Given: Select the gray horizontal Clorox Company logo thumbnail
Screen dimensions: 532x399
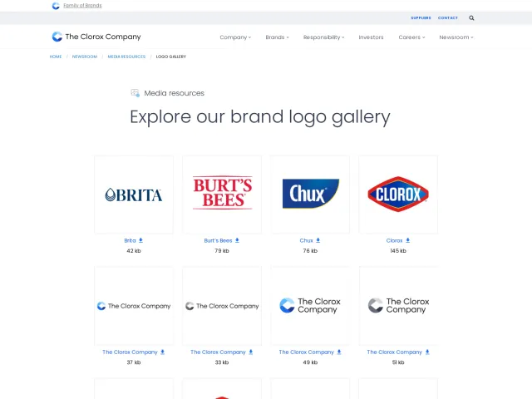Looking at the screenshot, I should pyautogui.click(x=222, y=306).
